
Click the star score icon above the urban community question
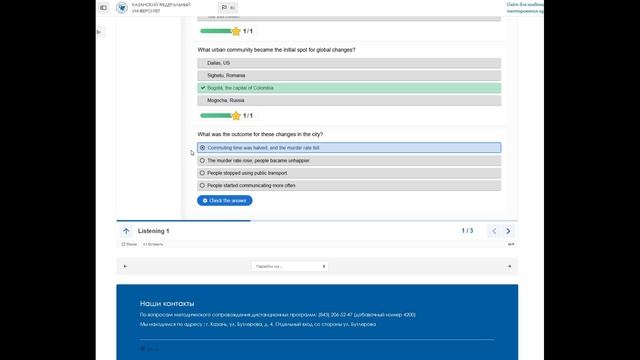[236, 31]
